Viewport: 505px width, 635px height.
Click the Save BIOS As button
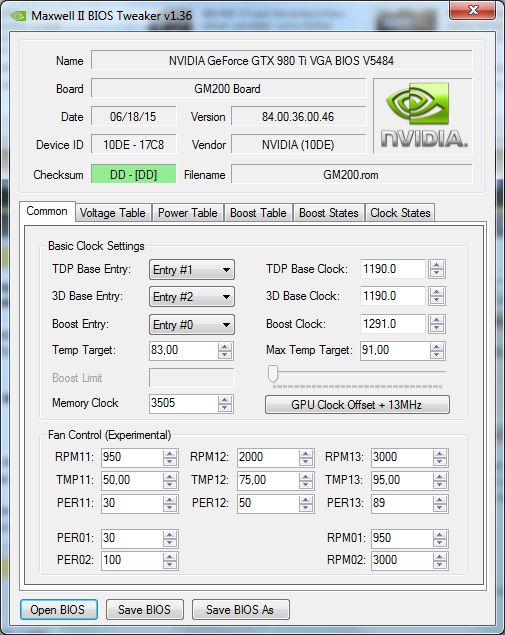tap(241, 609)
